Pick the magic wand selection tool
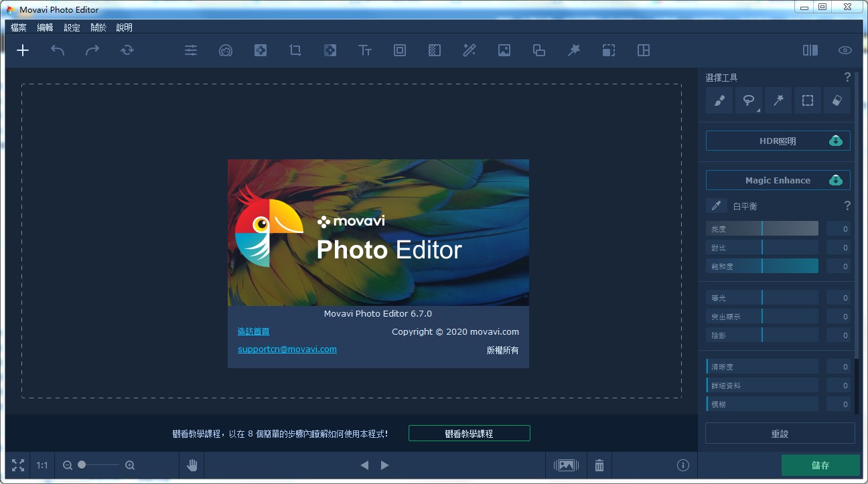The width and height of the screenshot is (868, 484). (x=778, y=100)
